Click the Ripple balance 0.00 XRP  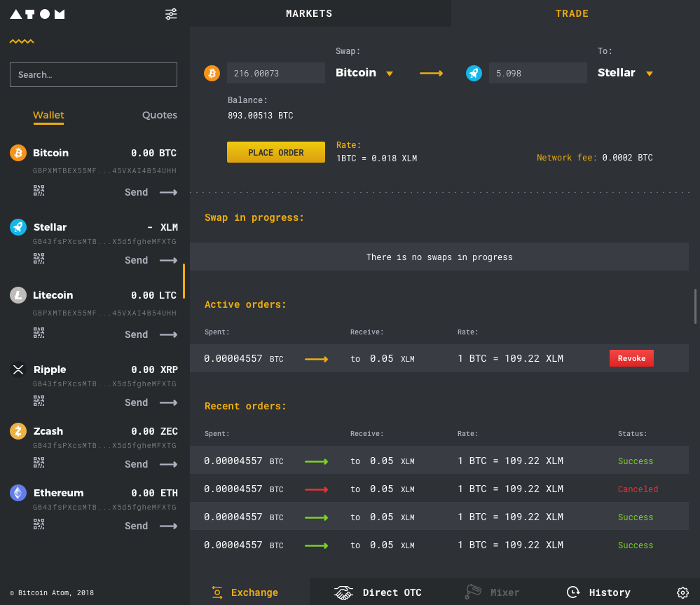[x=154, y=369]
